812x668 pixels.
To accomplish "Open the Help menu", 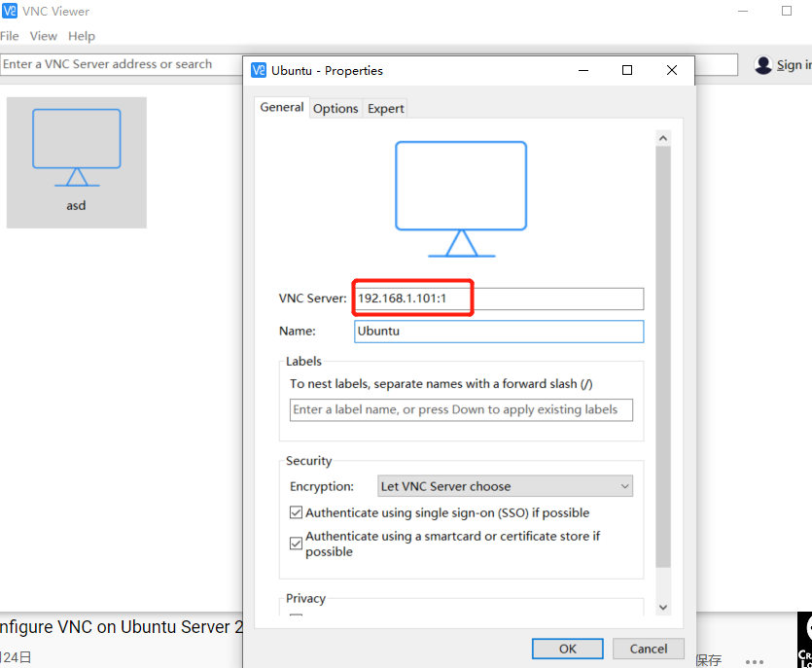I will point(82,36).
